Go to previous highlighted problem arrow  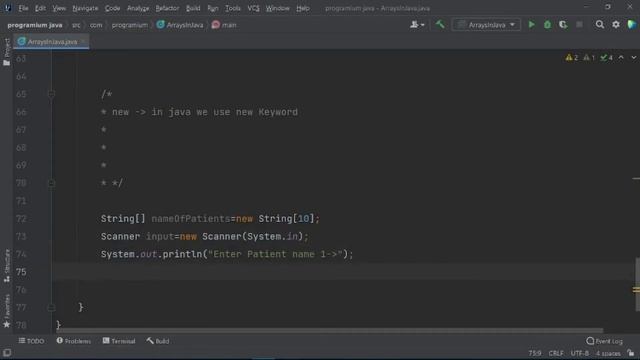(621, 58)
